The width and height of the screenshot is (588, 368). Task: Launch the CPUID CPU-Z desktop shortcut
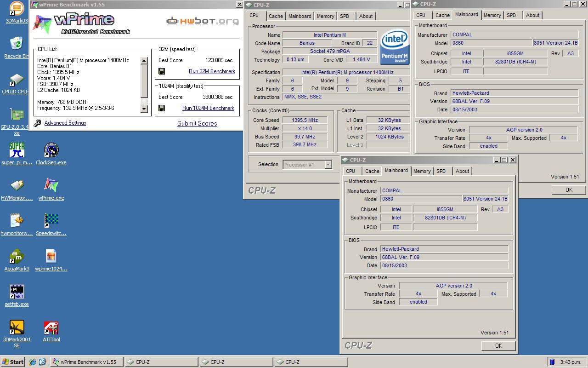[x=16, y=83]
